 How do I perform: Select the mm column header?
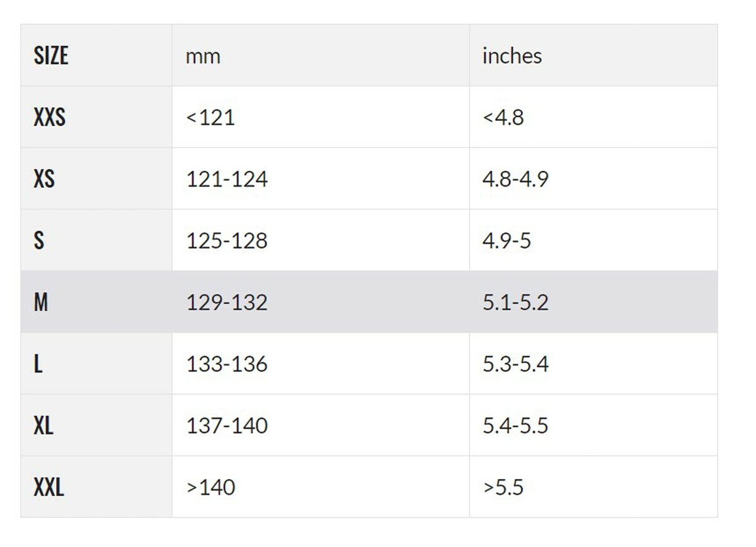(x=203, y=57)
